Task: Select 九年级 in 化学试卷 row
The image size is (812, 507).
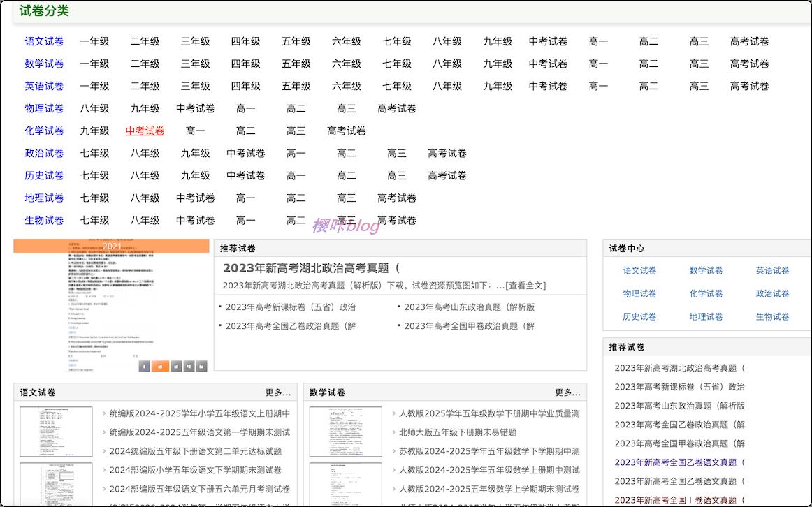Action: 94,131
